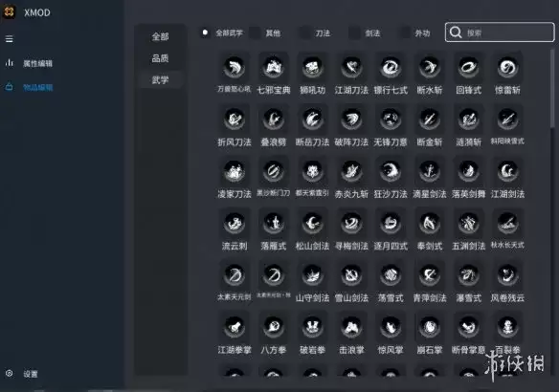Select the 断水斩 skill icon
559x392 pixels.
coord(430,67)
